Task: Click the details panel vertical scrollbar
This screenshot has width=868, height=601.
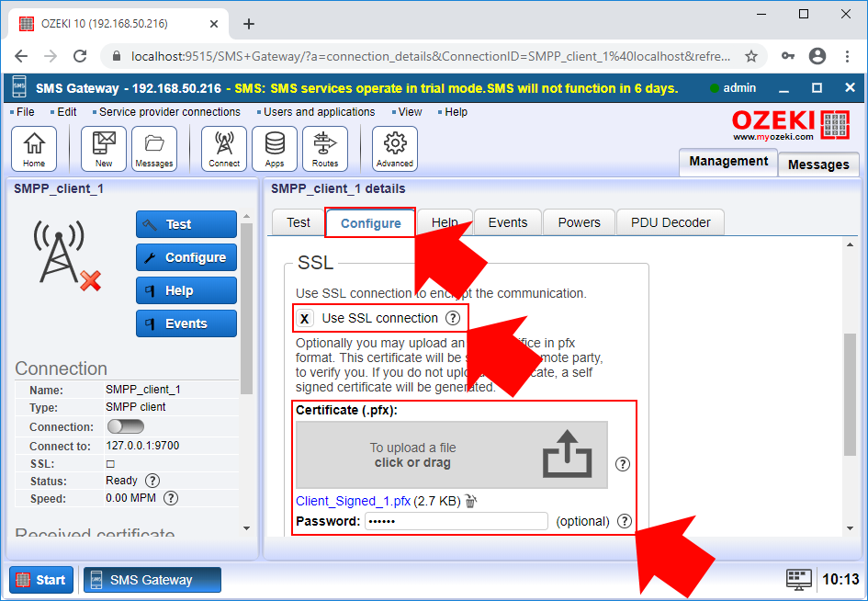Action: pos(851,394)
